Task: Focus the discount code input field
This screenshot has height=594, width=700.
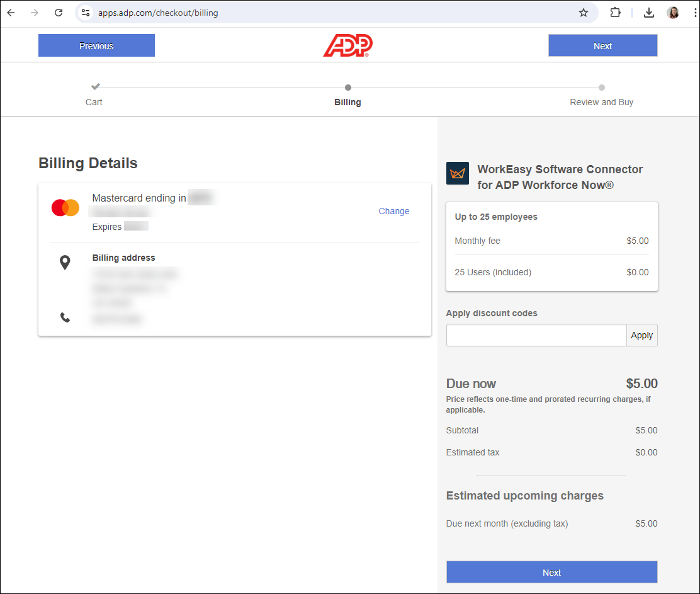Action: coord(536,335)
